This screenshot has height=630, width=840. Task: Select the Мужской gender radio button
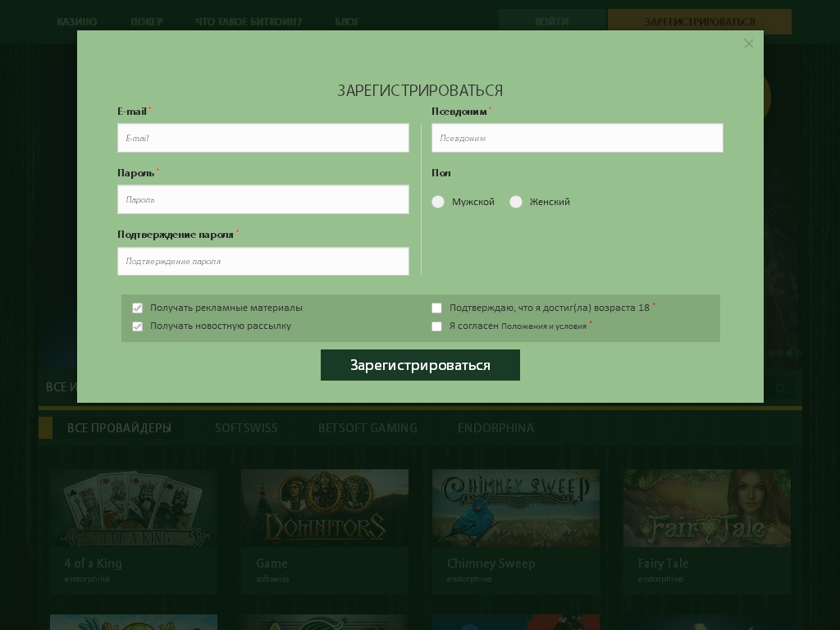coord(438,202)
